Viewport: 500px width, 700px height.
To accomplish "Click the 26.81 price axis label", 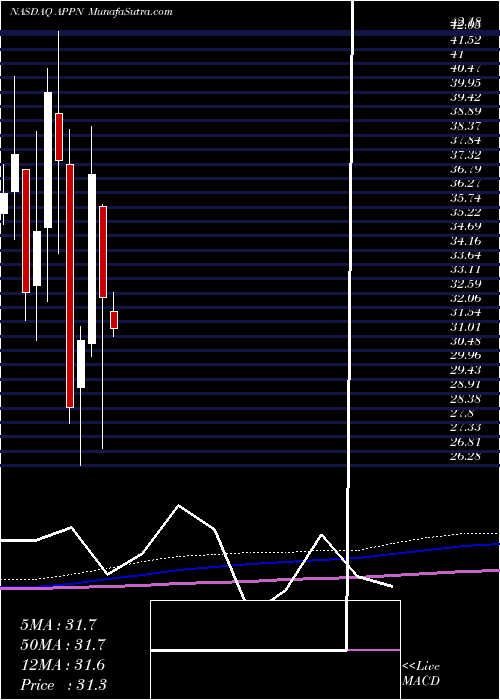I will click(x=467, y=442).
